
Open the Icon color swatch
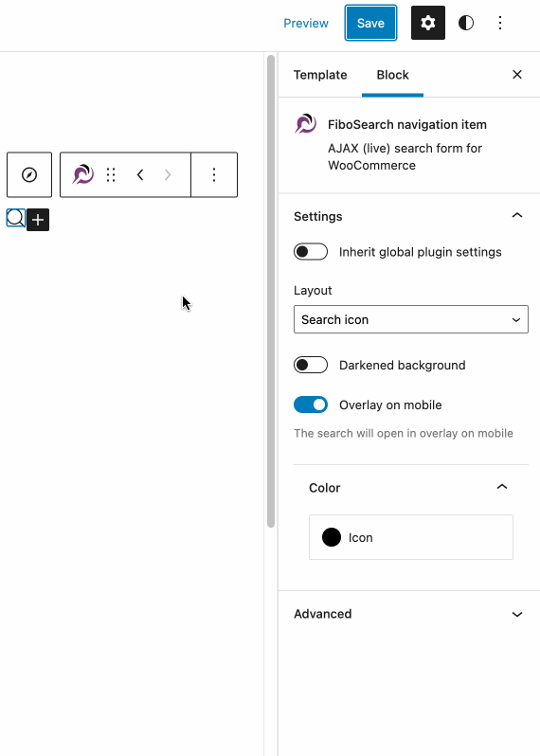pos(411,537)
